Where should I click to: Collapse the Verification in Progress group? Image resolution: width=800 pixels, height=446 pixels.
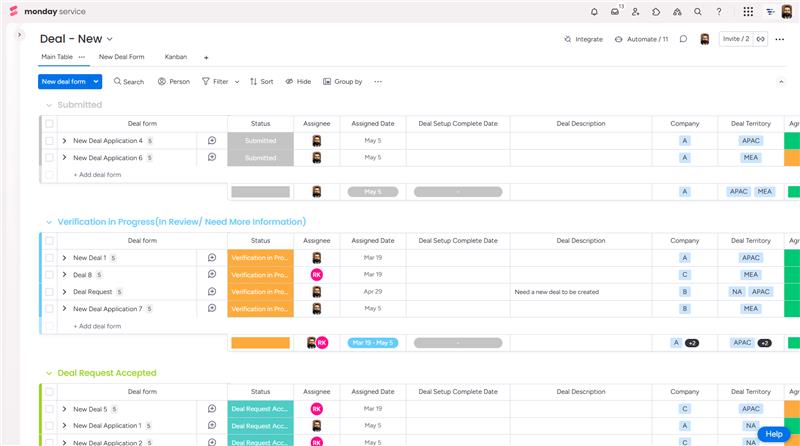click(x=49, y=222)
